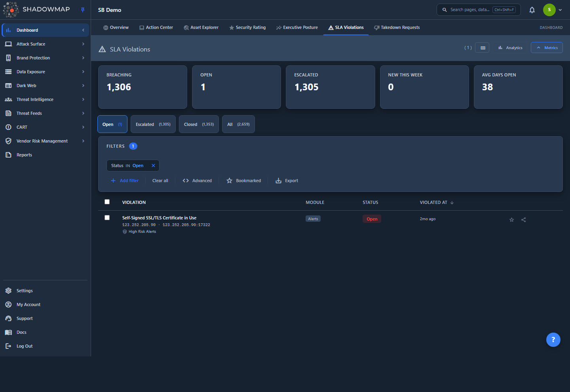
Task: Remove the Status IN Open filter
Action: [153, 166]
